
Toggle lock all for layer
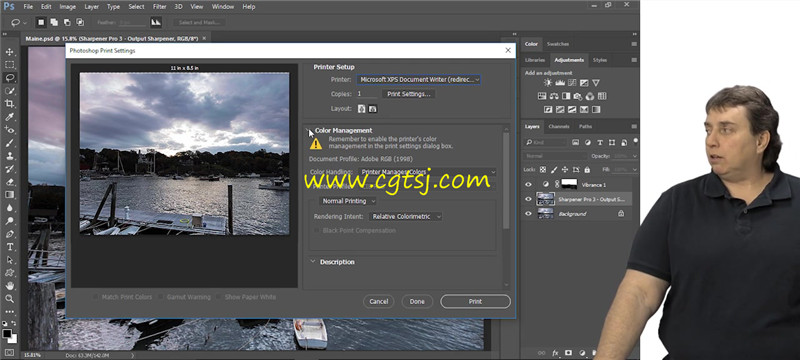[x=587, y=169]
